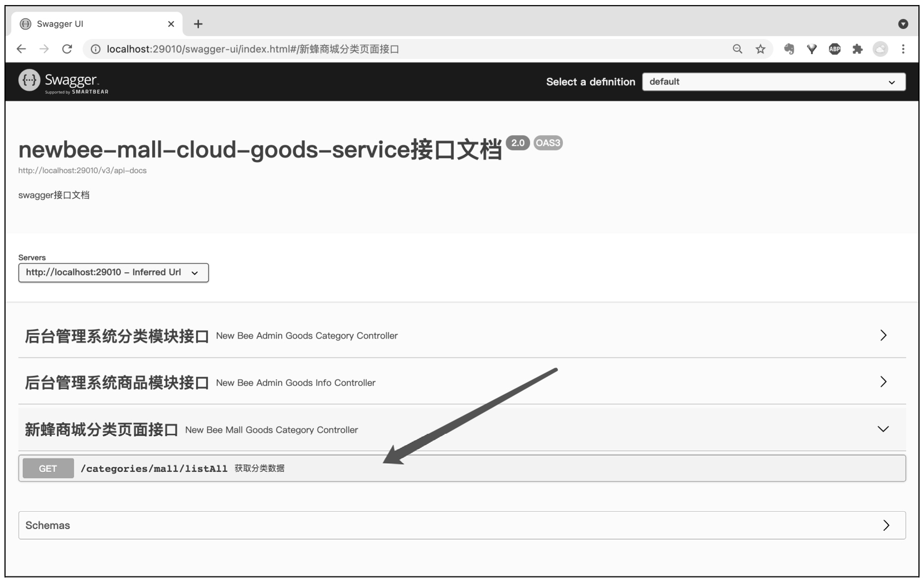Click the OAS3 badge
924x582 pixels.
[x=548, y=143]
